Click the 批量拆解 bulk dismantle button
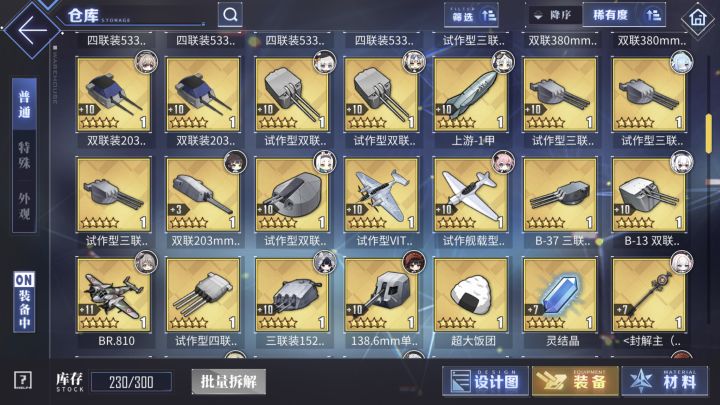Screen dimensions: 720x405 click(229, 382)
